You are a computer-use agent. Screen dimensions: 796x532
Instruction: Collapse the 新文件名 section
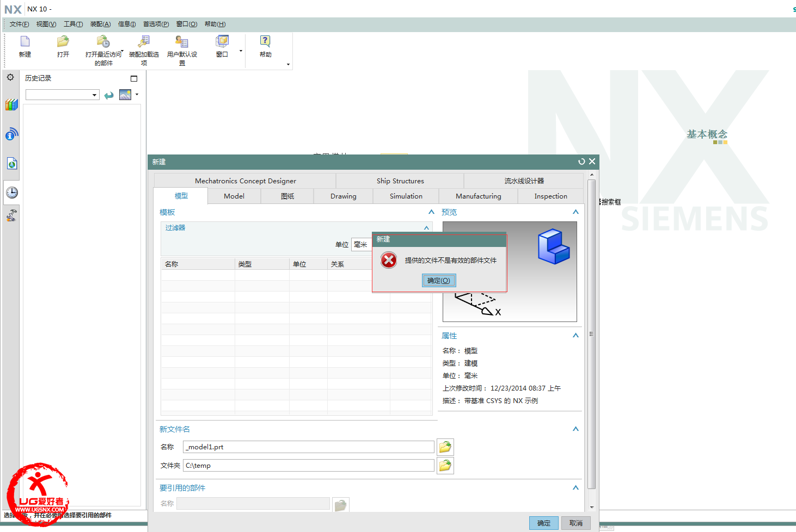(575, 429)
